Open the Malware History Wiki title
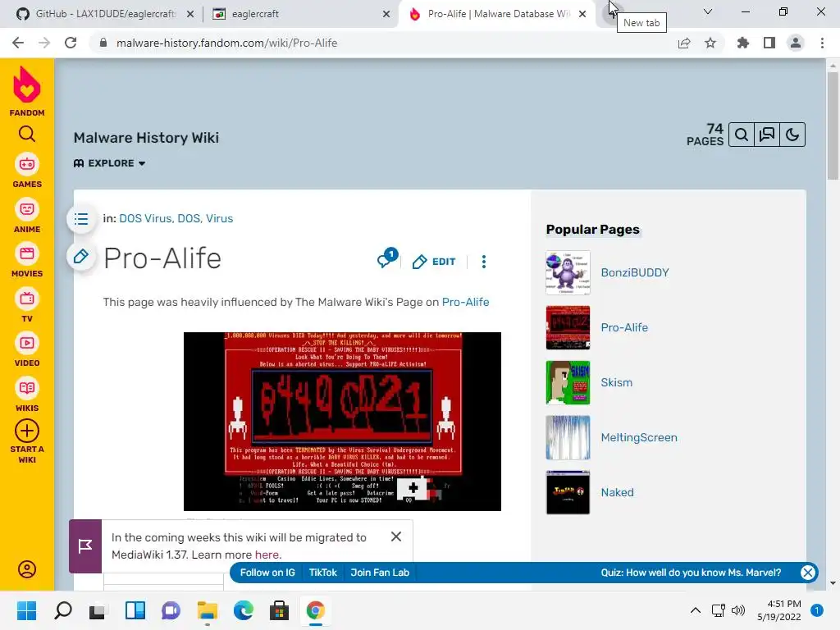 pyautogui.click(x=146, y=138)
